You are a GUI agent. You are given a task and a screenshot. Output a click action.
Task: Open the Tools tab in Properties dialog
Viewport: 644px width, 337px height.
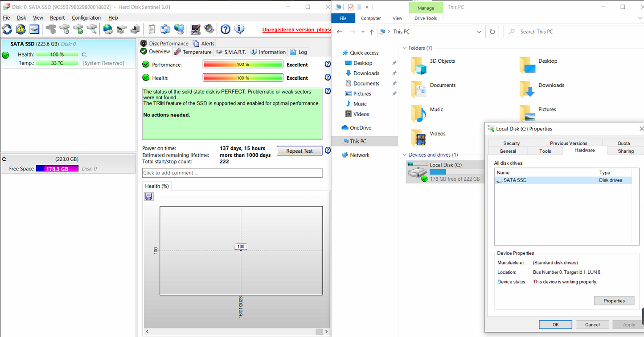[x=545, y=151]
